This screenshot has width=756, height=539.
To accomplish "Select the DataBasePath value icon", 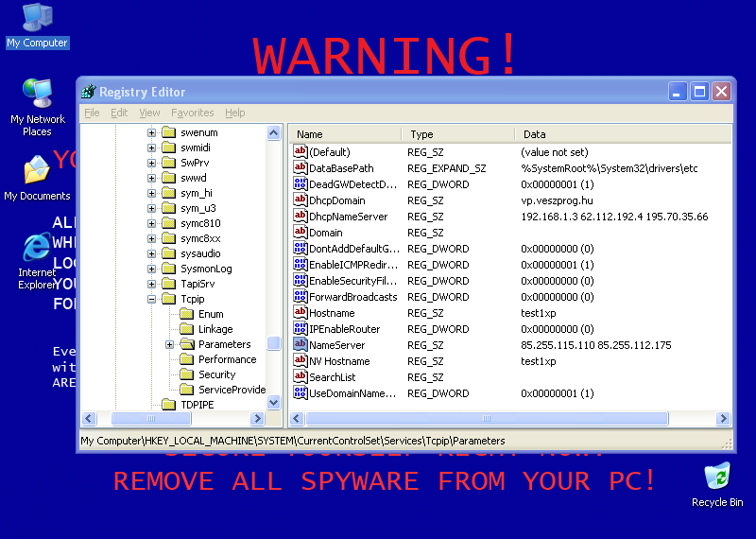I will pos(300,168).
